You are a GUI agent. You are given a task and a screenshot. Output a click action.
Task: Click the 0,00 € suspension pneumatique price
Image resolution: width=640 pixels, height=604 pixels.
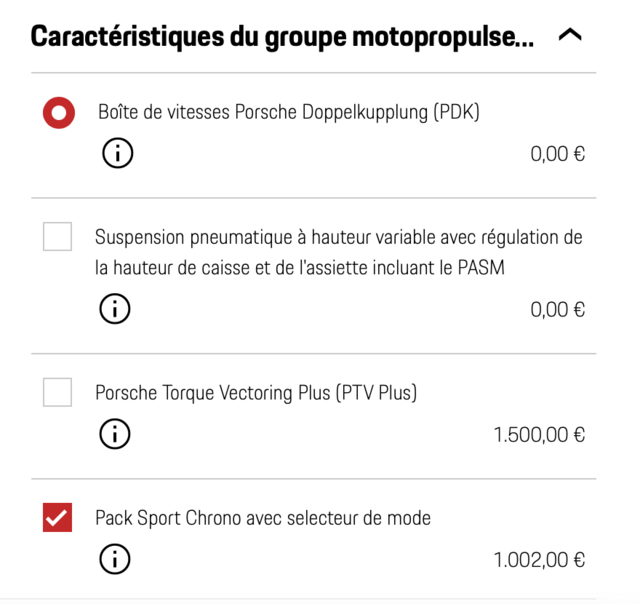[x=558, y=310]
